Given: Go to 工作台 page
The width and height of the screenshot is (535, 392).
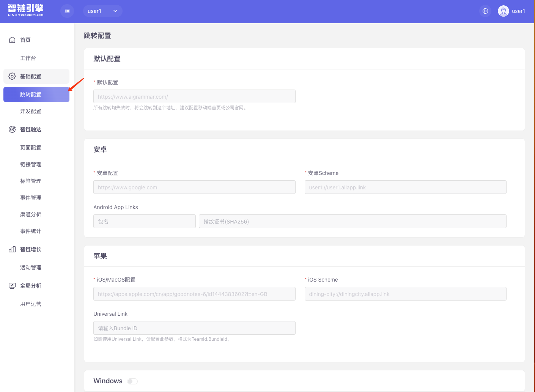Looking at the screenshot, I should [28, 58].
